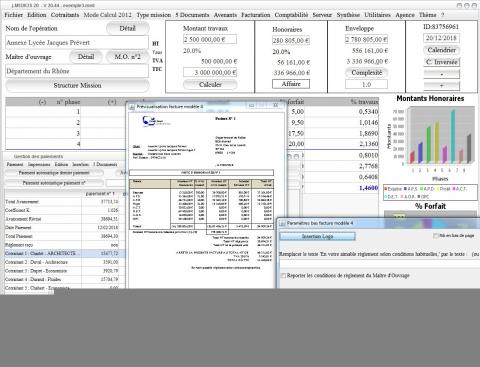Click the (+) phase column header control
Image resolution: width=480 pixels, height=367 pixels.
click(x=112, y=102)
